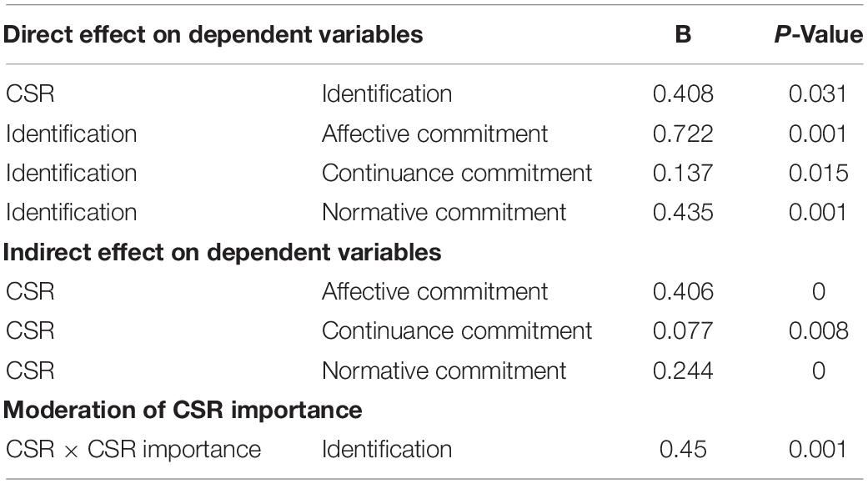Click P-value 0.031 in first row
The width and height of the screenshot is (868, 484).
(x=818, y=93)
